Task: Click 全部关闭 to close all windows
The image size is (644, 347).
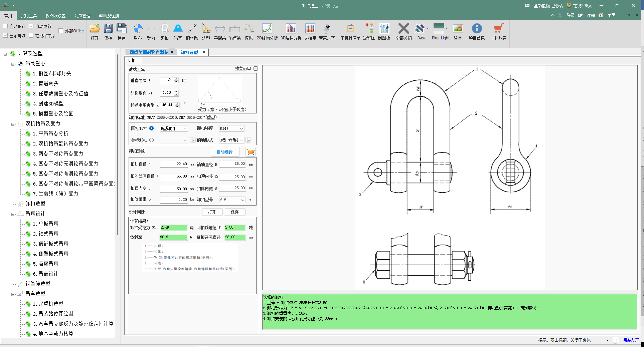Action: [x=404, y=32]
